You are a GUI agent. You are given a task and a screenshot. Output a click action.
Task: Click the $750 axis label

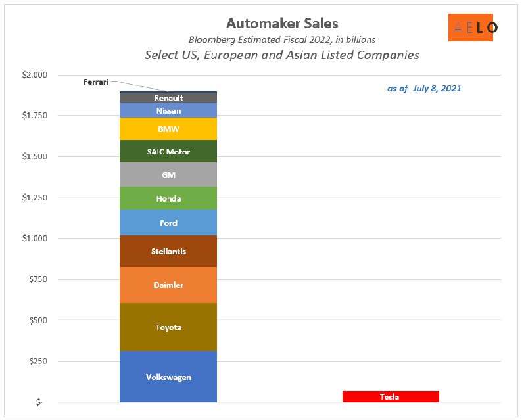click(38, 279)
